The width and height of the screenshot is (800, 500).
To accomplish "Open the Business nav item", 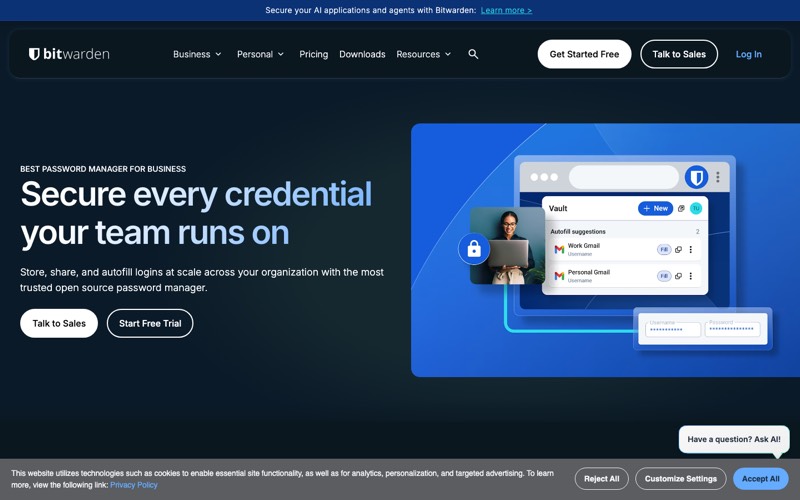I will tap(192, 54).
